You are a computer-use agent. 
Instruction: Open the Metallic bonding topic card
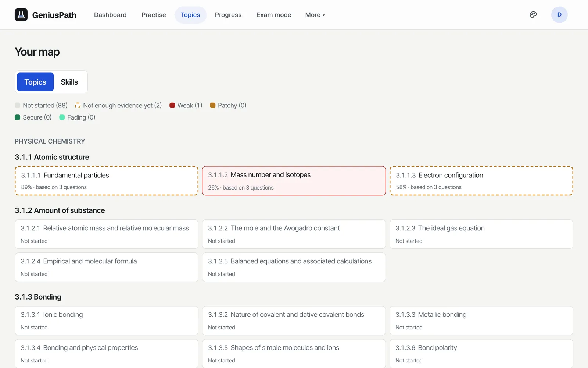[481, 321]
